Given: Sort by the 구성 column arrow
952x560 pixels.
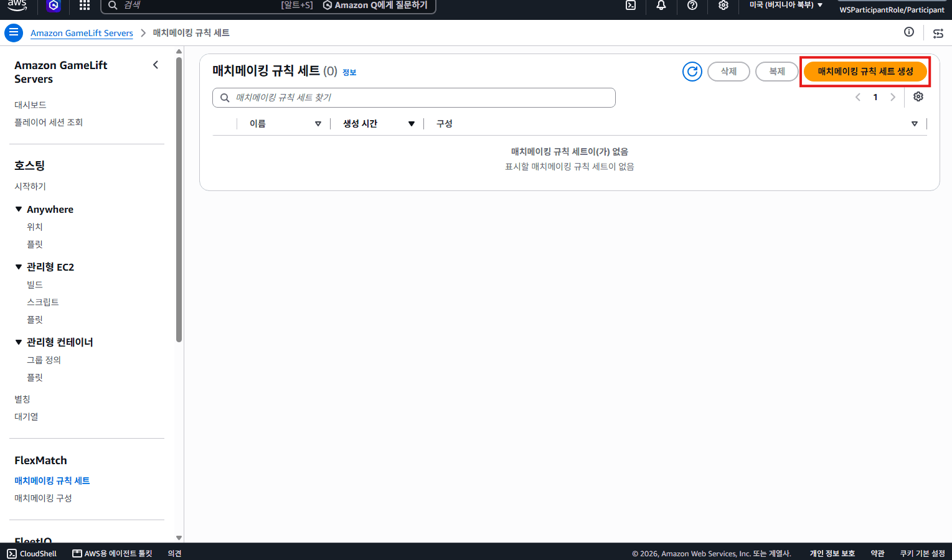Looking at the screenshot, I should (915, 124).
